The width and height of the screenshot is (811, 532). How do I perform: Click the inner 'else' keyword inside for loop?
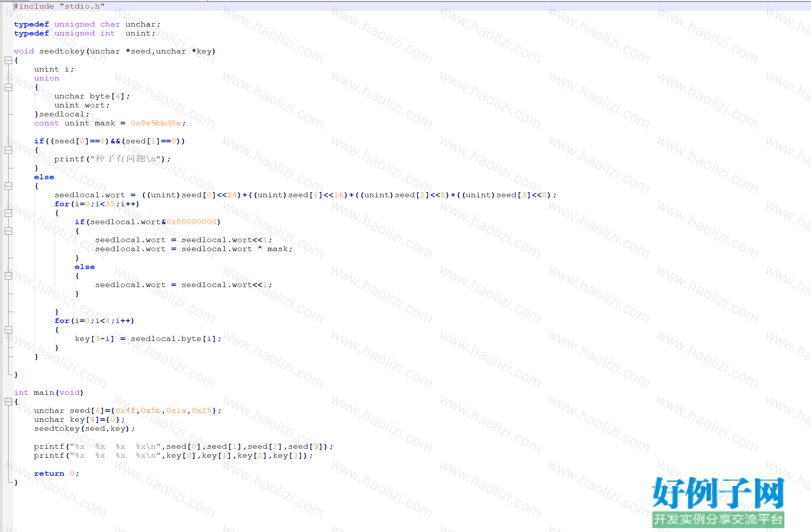(x=85, y=267)
